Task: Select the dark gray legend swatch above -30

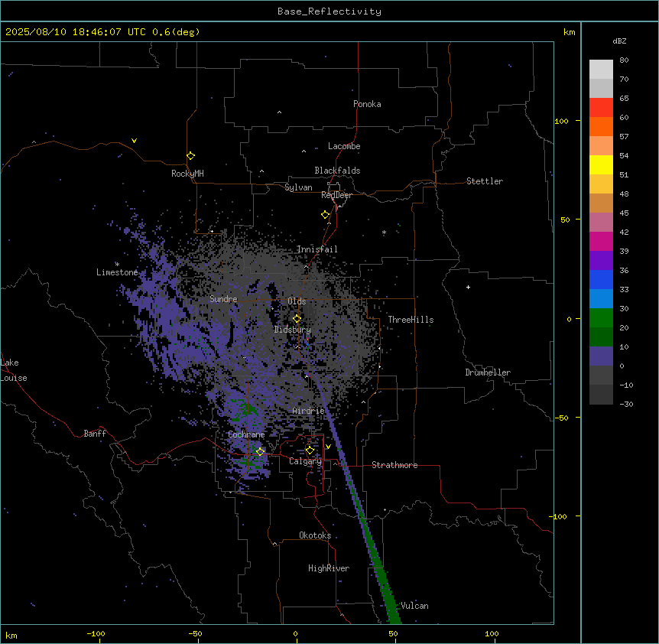Action: pyautogui.click(x=601, y=395)
